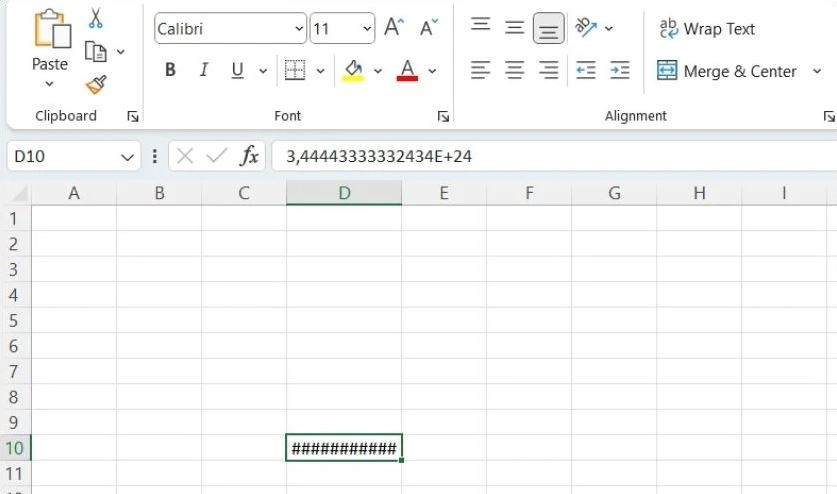This screenshot has width=837, height=494.
Task: Click Increase Indent icon
Action: click(x=620, y=70)
